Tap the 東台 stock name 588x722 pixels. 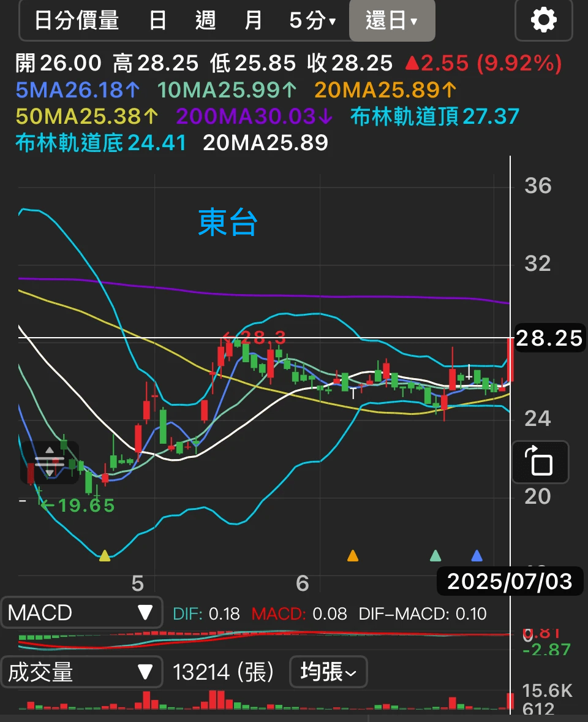[227, 222]
